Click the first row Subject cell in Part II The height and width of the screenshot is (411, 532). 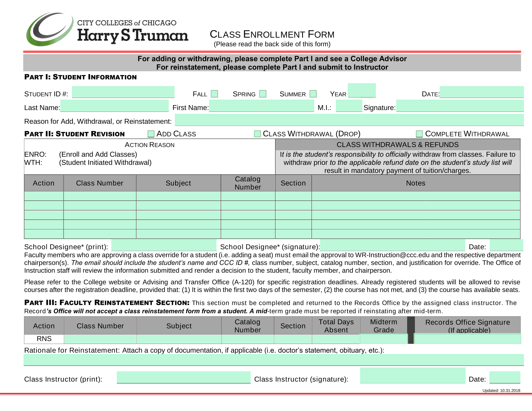178,196
